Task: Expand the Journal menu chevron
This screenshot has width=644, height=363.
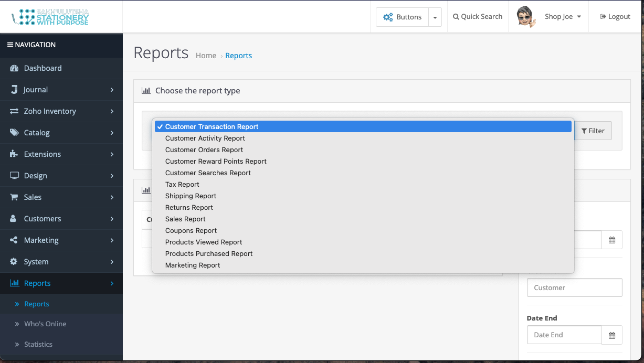Action: click(112, 90)
